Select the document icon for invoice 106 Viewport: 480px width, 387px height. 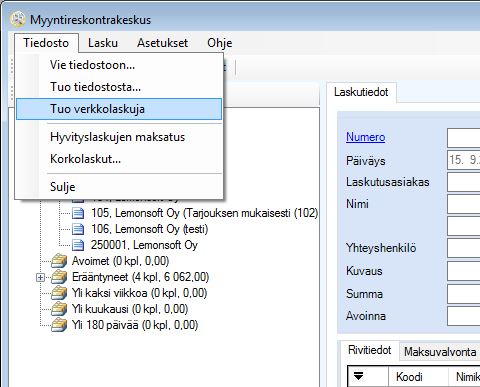[78, 229]
